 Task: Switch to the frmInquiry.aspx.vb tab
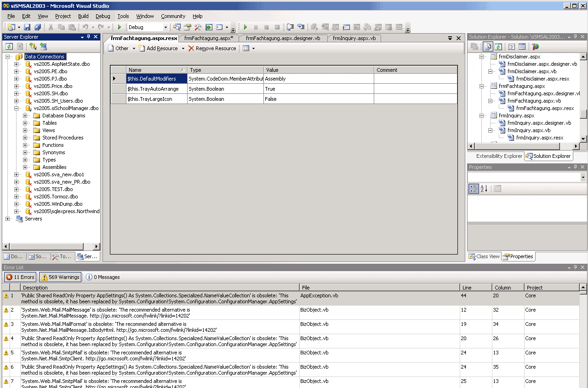pyautogui.click(x=354, y=38)
